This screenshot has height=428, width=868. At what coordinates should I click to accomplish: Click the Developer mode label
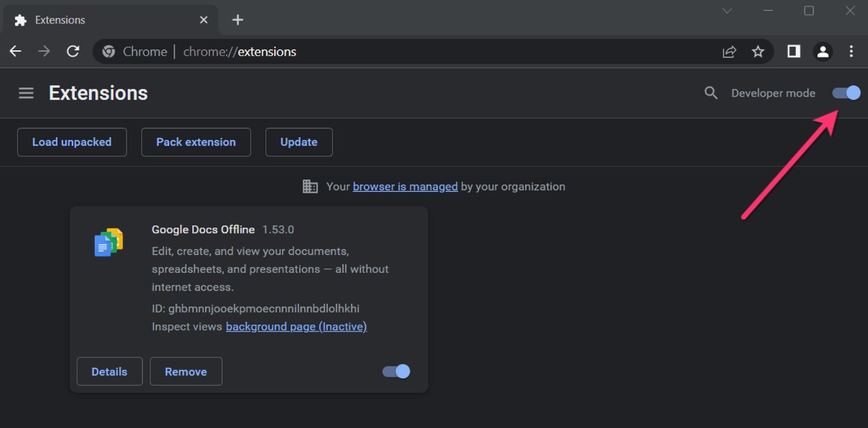point(773,93)
